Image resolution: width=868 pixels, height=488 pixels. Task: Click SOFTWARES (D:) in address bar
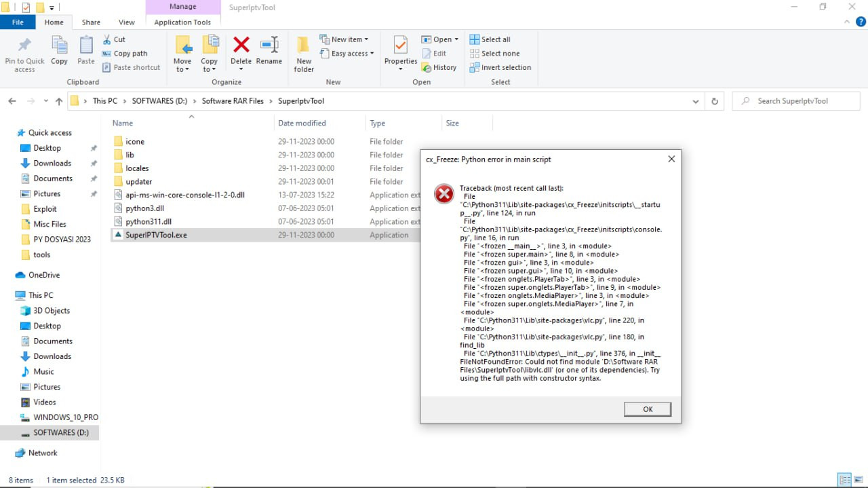tap(159, 101)
